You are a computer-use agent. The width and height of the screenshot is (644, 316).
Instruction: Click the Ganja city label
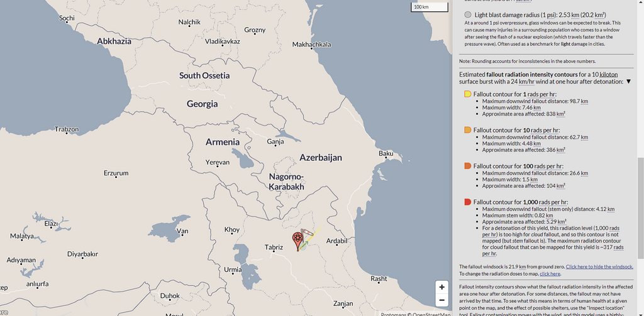tap(275, 142)
